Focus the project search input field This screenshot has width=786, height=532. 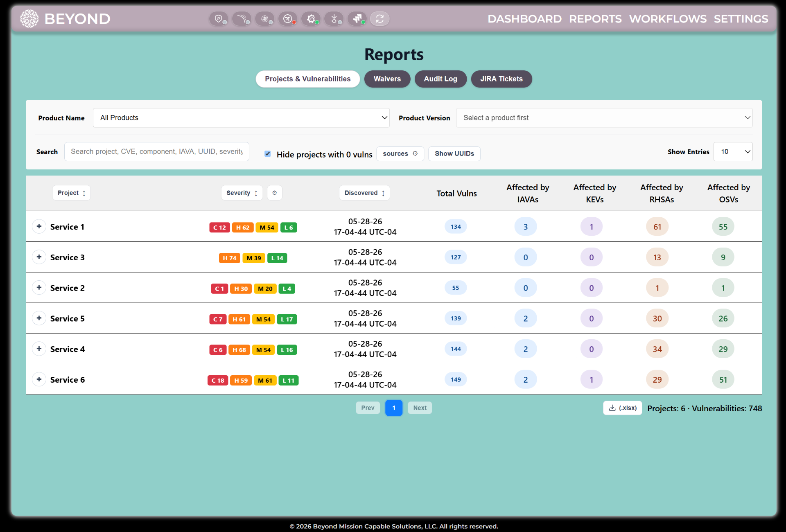(x=157, y=152)
